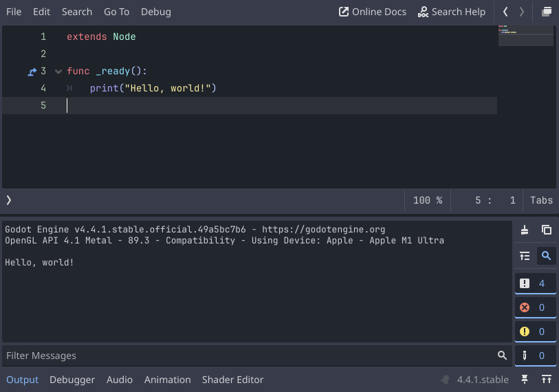Image resolution: width=559 pixels, height=392 pixels.
Task: Switch to the Shader Editor tab
Action: pos(232,380)
